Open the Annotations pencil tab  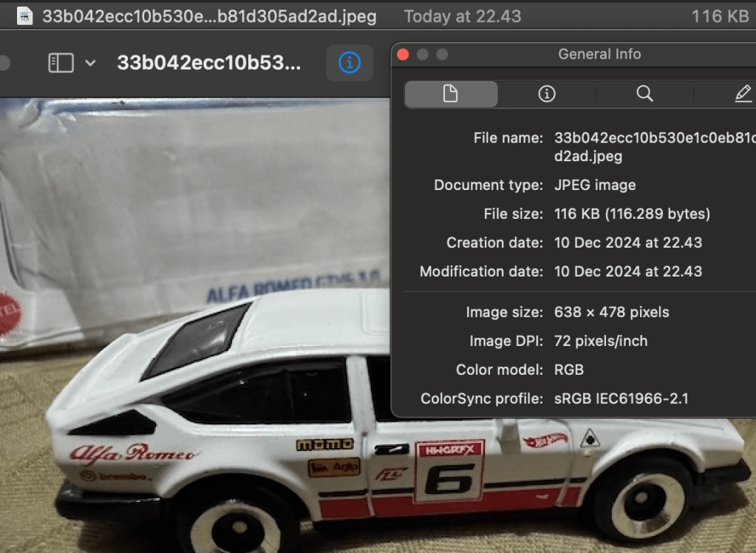tap(742, 94)
